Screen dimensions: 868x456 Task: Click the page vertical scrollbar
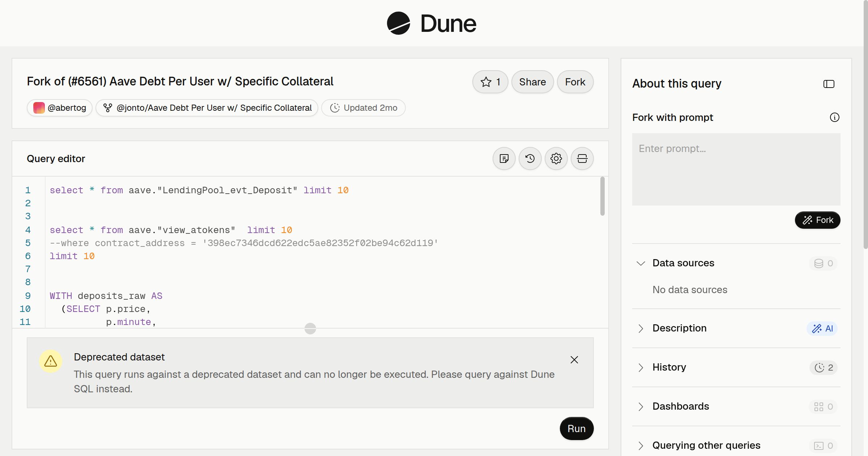pyautogui.click(x=865, y=124)
